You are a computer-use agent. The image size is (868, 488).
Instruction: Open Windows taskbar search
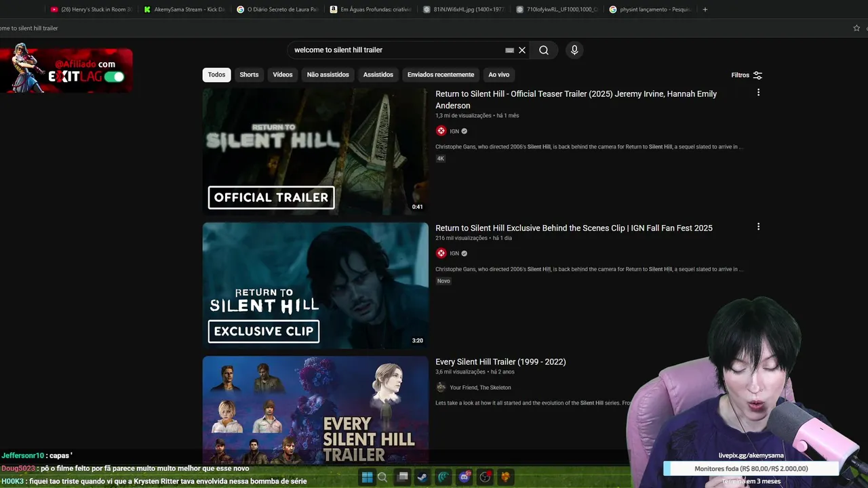click(382, 477)
